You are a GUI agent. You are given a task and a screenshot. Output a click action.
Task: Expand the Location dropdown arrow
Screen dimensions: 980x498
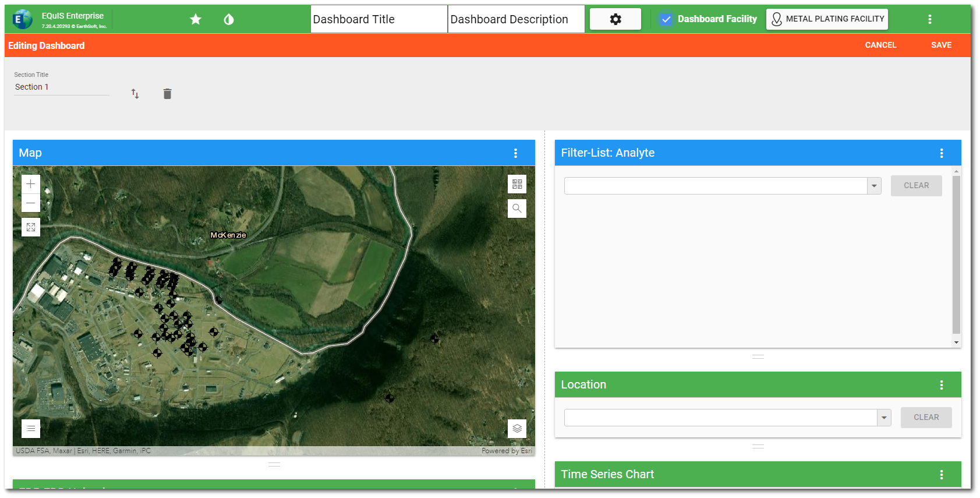(x=884, y=418)
